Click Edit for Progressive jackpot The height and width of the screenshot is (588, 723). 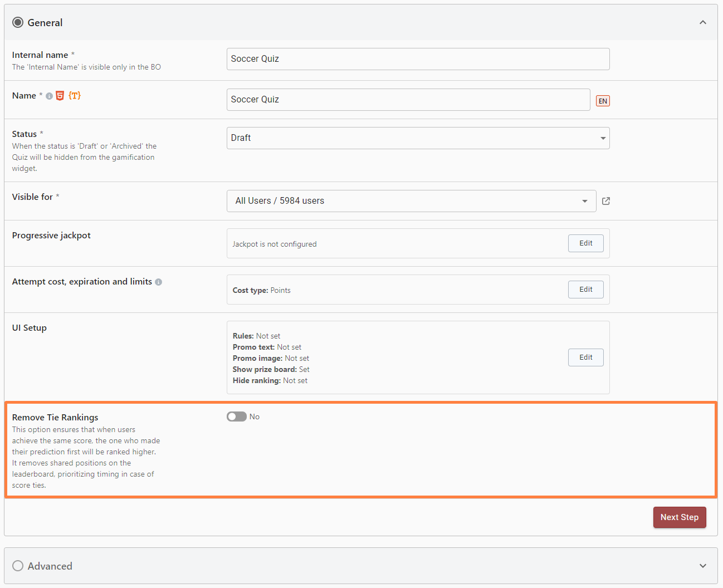[585, 243]
